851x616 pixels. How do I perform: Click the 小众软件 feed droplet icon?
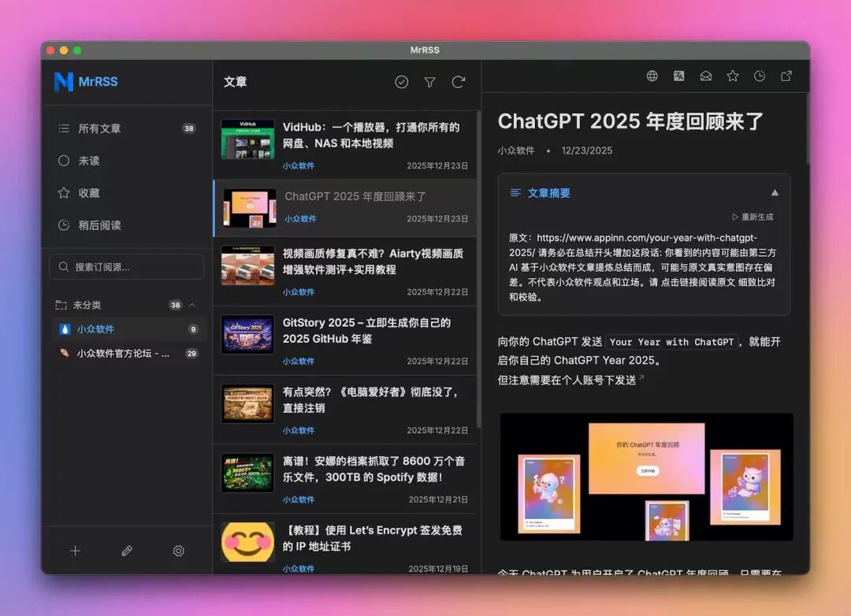65,329
